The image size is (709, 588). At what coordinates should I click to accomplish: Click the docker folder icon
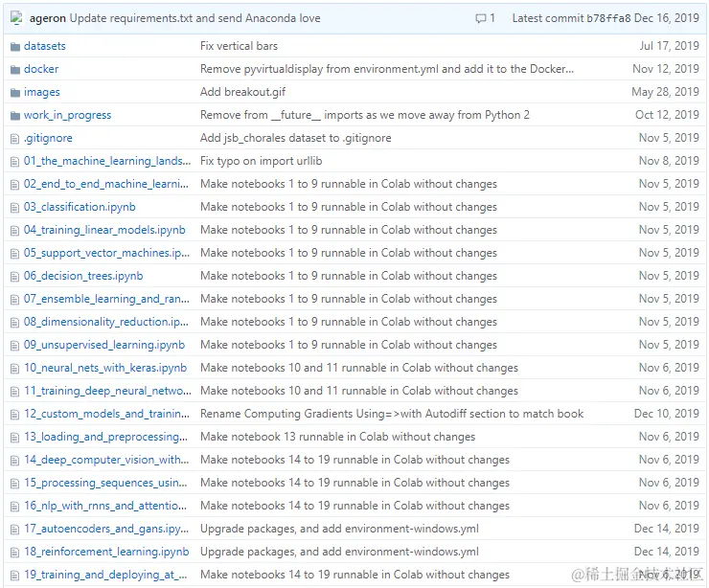click(x=15, y=69)
